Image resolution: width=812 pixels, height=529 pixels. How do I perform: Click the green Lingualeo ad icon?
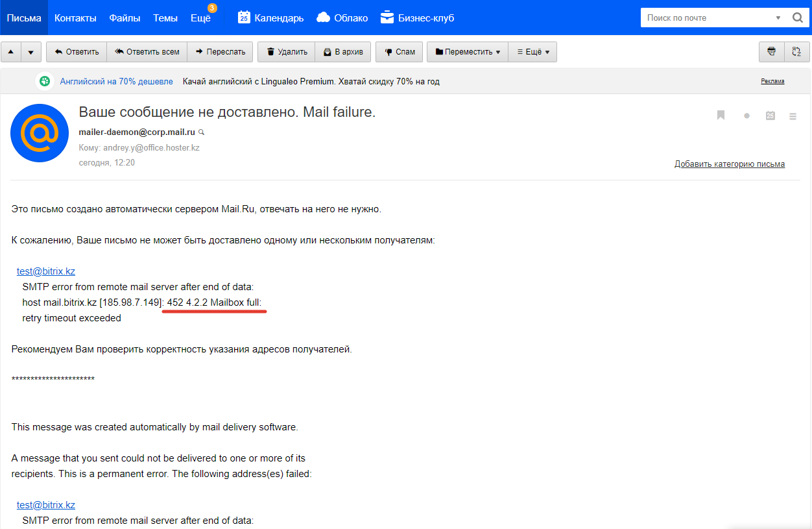[x=44, y=81]
